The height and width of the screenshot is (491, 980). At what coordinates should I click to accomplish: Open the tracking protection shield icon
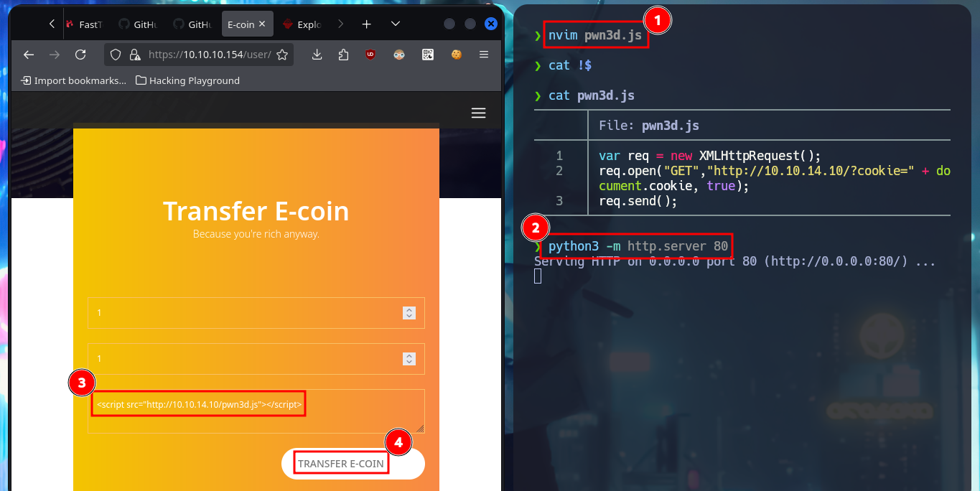tap(117, 55)
